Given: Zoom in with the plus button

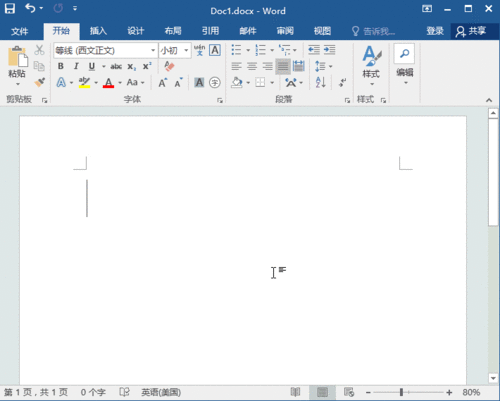Looking at the screenshot, I should point(449,392).
